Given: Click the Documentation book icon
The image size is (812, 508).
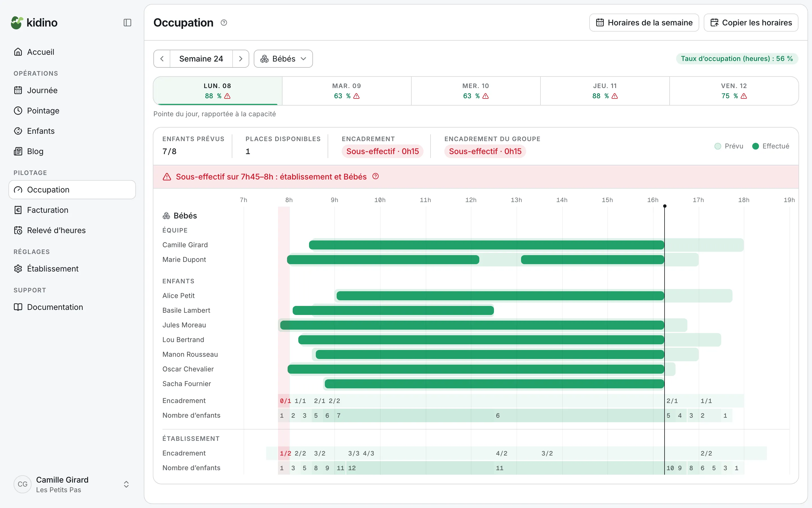Looking at the screenshot, I should click(18, 307).
